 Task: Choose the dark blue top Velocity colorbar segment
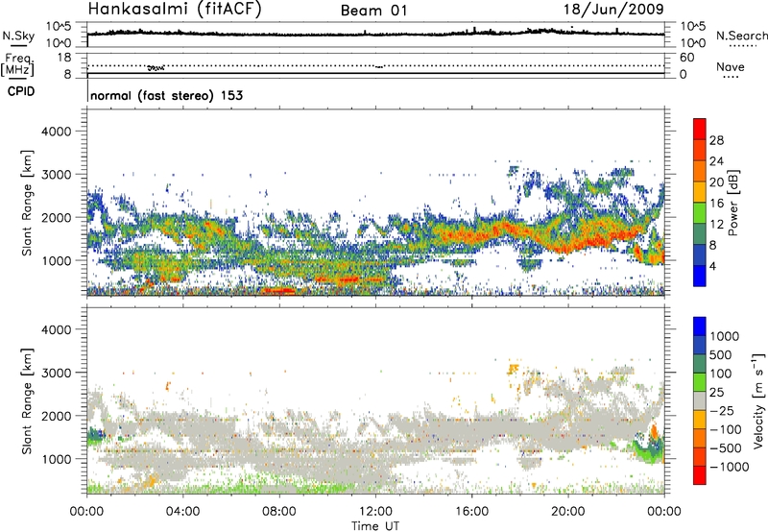[x=700, y=322]
